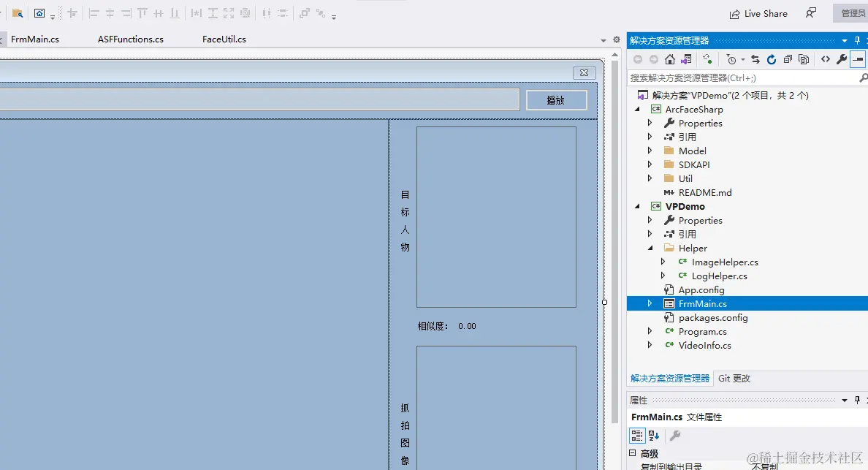Image resolution: width=868 pixels, height=470 pixels.
Task: Open the Git 更改 tab
Action: pyautogui.click(x=734, y=378)
